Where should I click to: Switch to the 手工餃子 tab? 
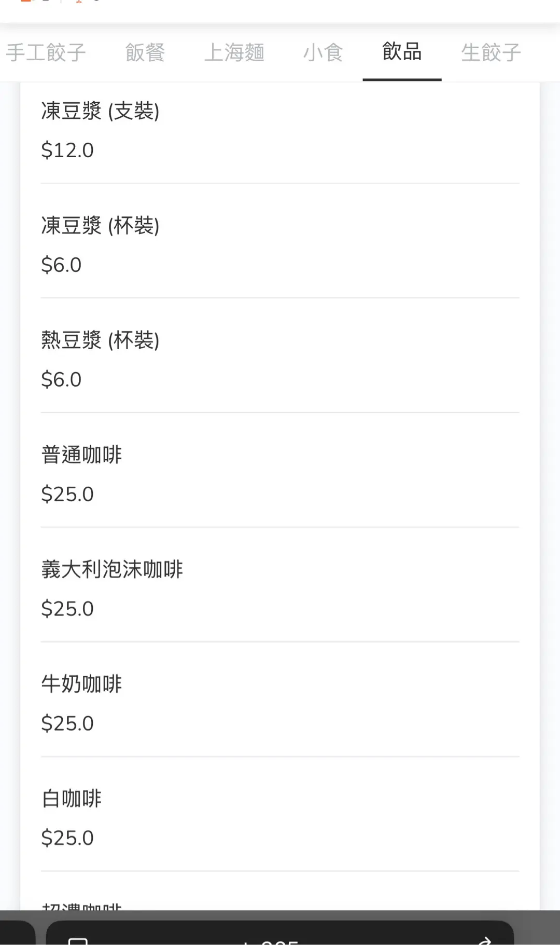click(46, 52)
